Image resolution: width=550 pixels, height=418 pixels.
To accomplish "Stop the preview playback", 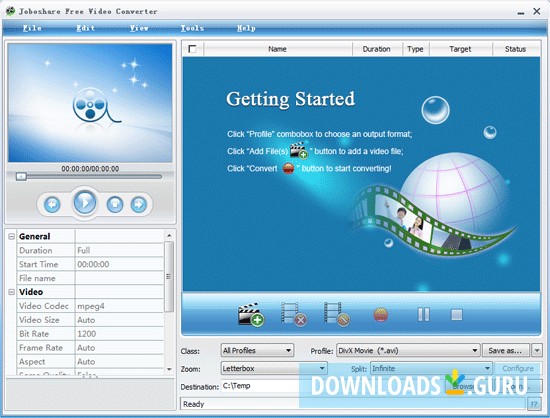I will [x=115, y=204].
